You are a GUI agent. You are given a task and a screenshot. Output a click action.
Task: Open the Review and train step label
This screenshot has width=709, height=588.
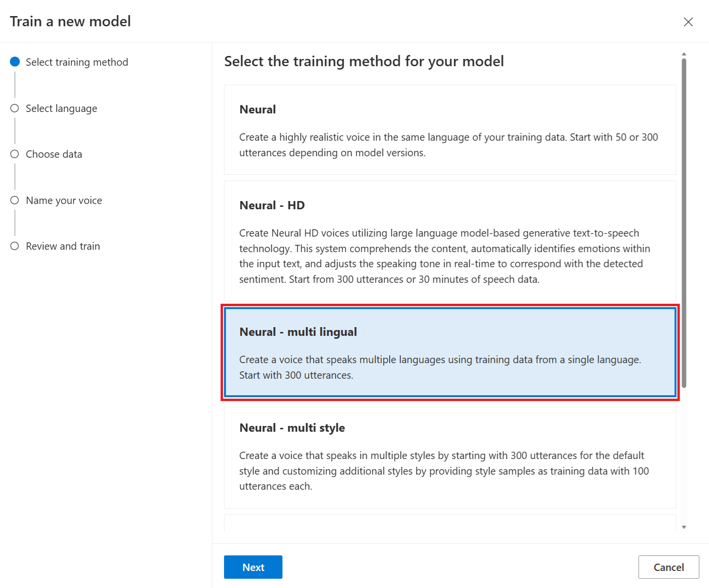pyautogui.click(x=63, y=246)
